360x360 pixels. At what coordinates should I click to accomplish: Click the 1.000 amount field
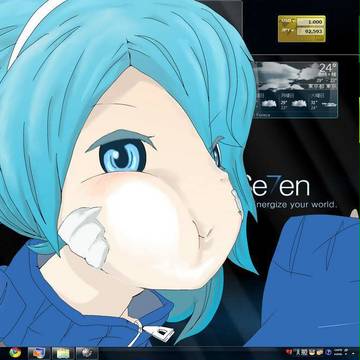click(x=310, y=22)
